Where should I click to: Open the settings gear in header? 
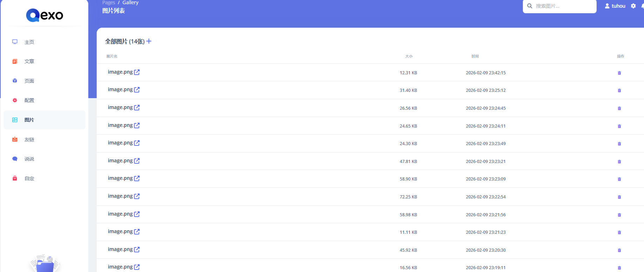[633, 6]
